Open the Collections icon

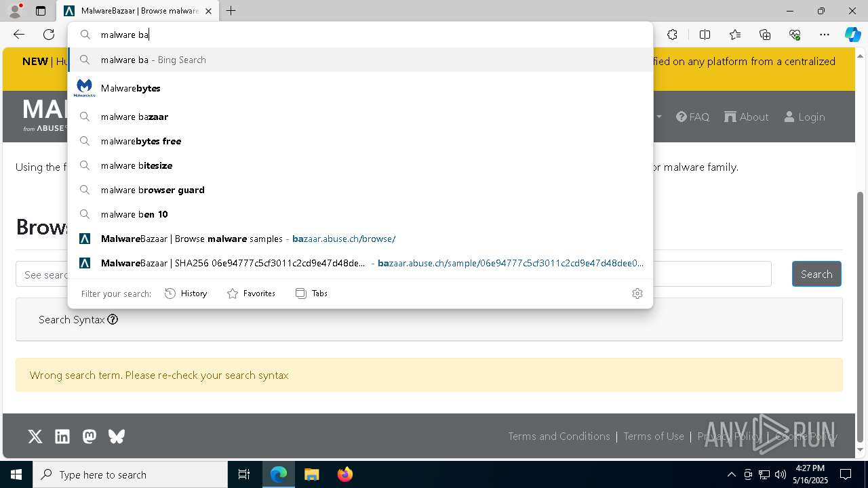[765, 35]
